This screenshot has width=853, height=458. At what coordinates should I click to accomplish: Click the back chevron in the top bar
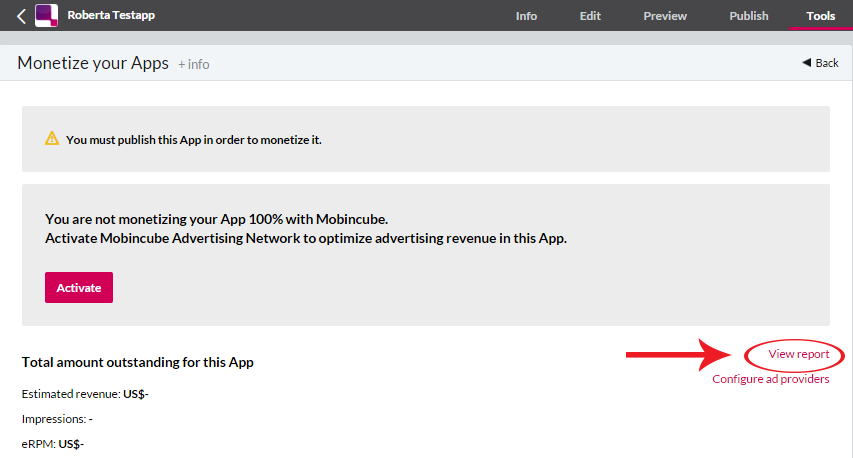[21, 16]
